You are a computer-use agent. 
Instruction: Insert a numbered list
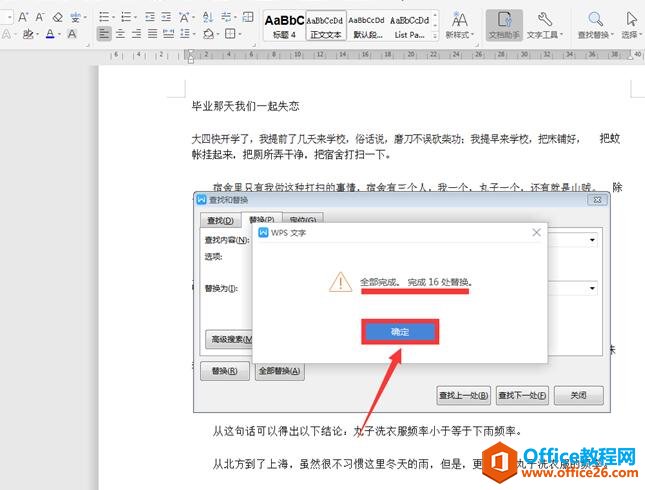(x=126, y=17)
